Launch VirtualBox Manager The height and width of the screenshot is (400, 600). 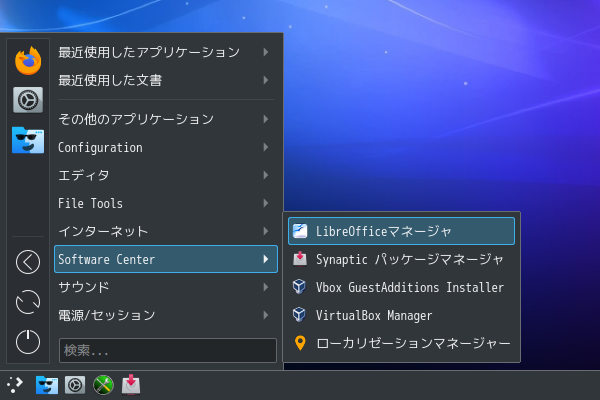401,315
